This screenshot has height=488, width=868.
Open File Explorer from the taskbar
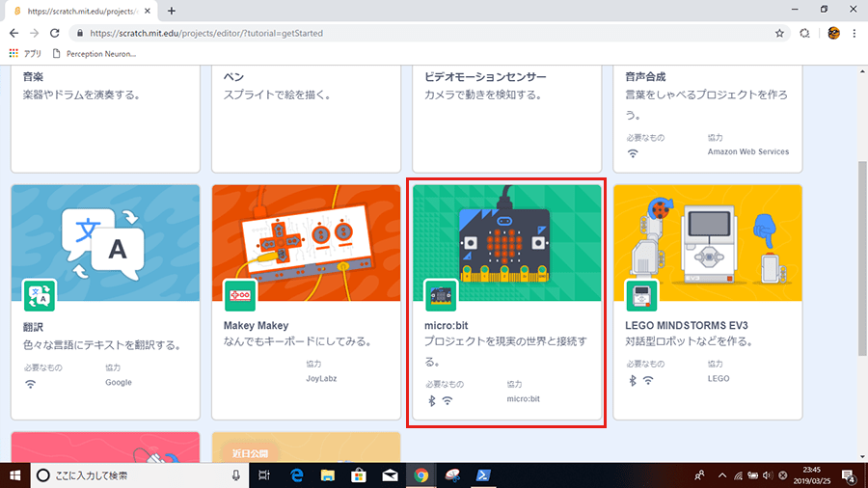(x=328, y=475)
